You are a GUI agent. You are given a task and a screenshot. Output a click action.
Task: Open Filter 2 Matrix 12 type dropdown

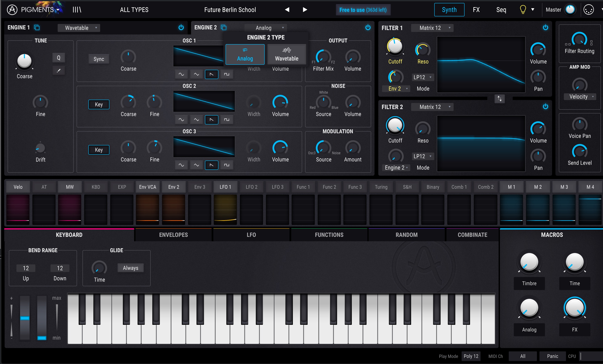pyautogui.click(x=432, y=107)
